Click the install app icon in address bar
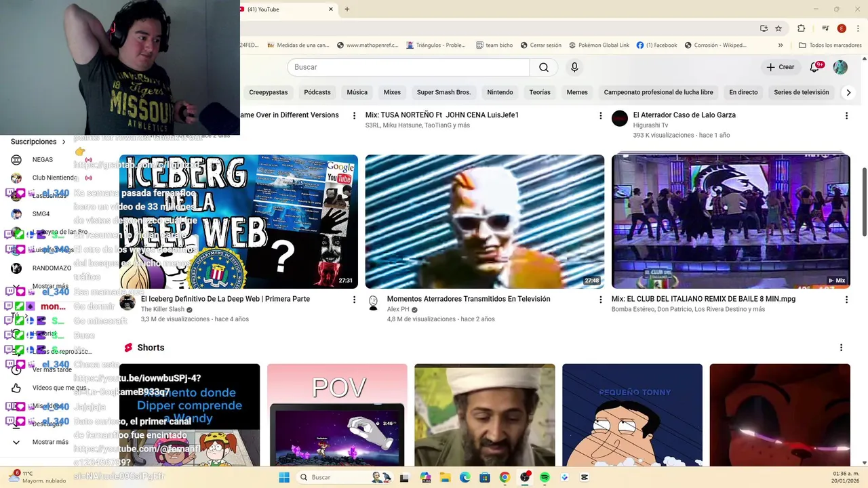868x488 pixels. [764, 28]
